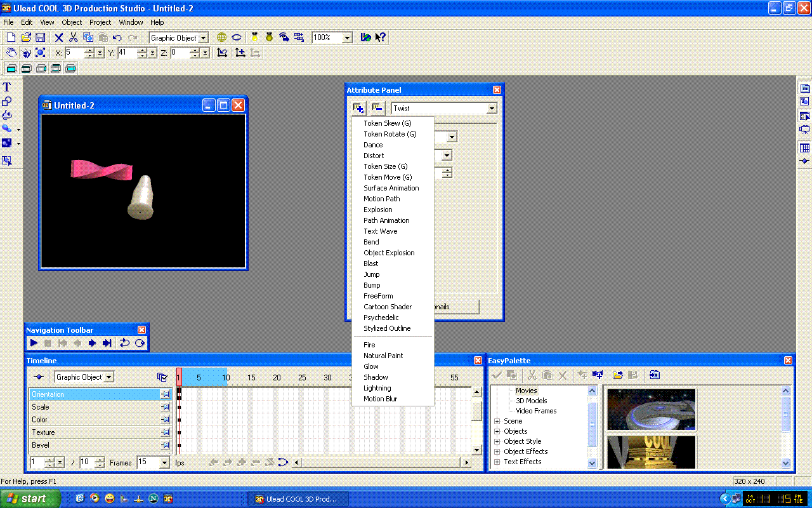Open the fps dropdown showing 15
This screenshot has width=812, height=508.
click(x=164, y=463)
